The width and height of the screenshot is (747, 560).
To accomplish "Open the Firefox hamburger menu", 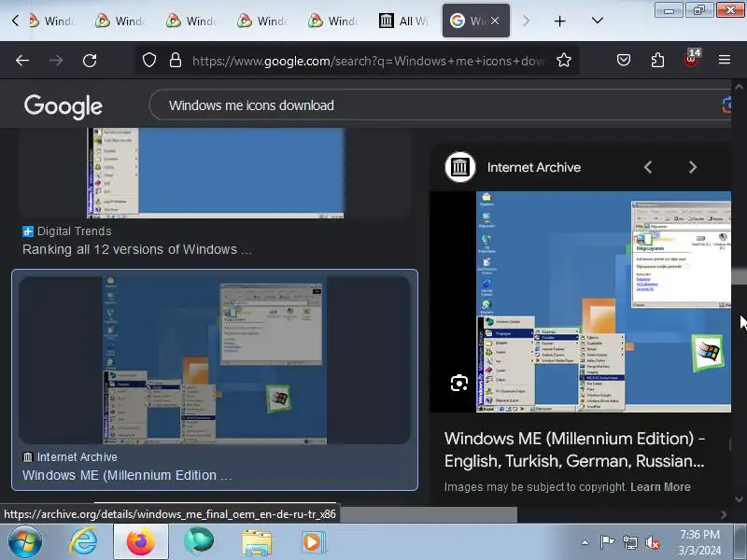I will click(x=725, y=60).
